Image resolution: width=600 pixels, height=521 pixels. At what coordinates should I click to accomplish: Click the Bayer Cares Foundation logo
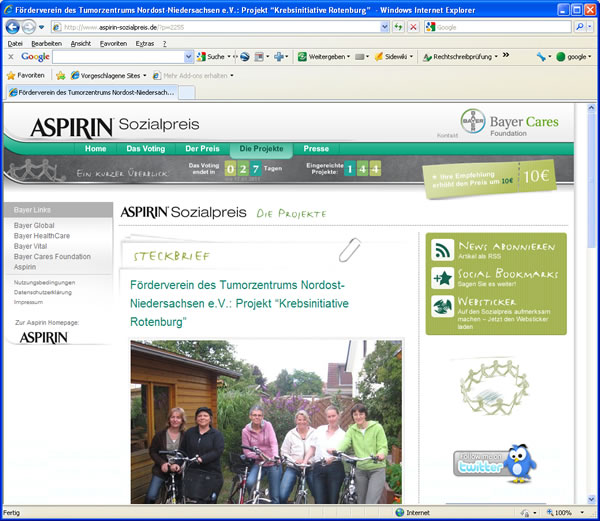pyautogui.click(x=509, y=122)
